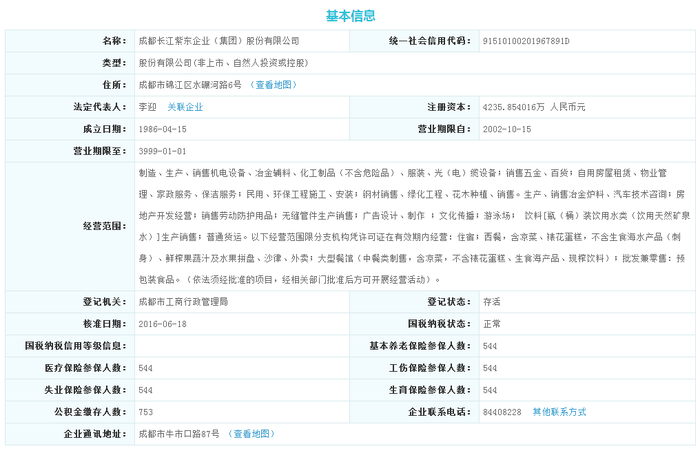700x453 pixels.
Task: Select business term end 3999-01-01
Action: (162, 151)
